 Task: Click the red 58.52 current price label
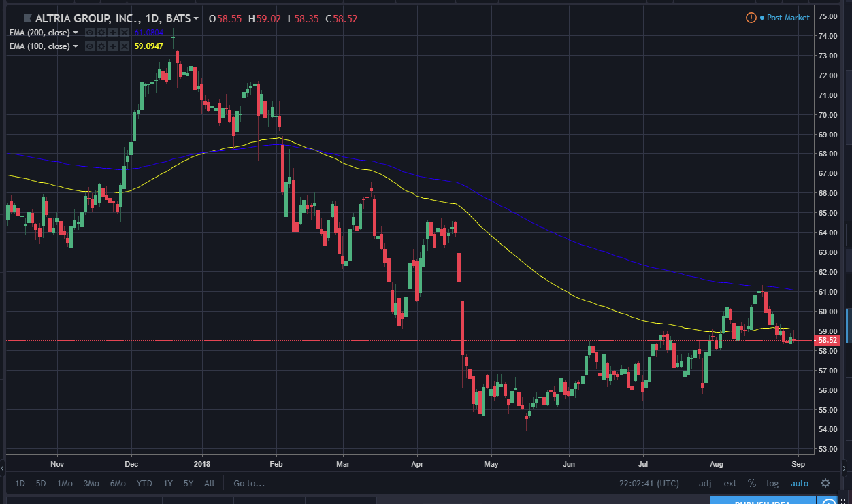pos(828,340)
